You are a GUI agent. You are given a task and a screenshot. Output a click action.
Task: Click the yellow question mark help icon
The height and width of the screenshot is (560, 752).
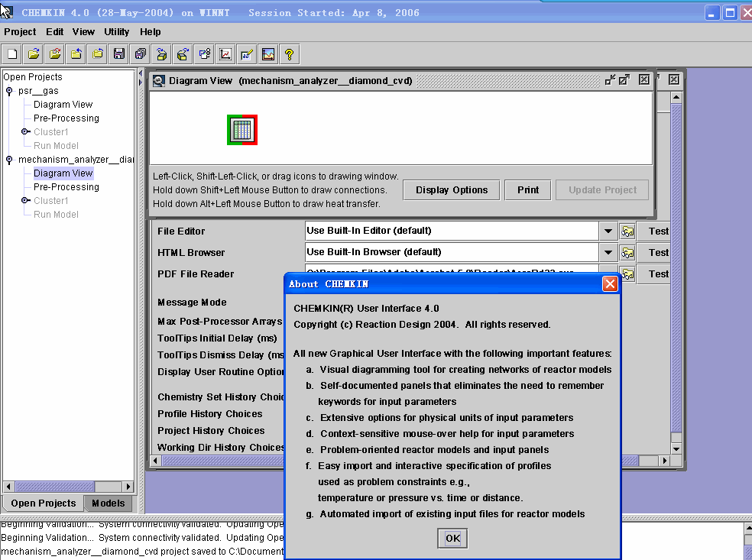289,54
